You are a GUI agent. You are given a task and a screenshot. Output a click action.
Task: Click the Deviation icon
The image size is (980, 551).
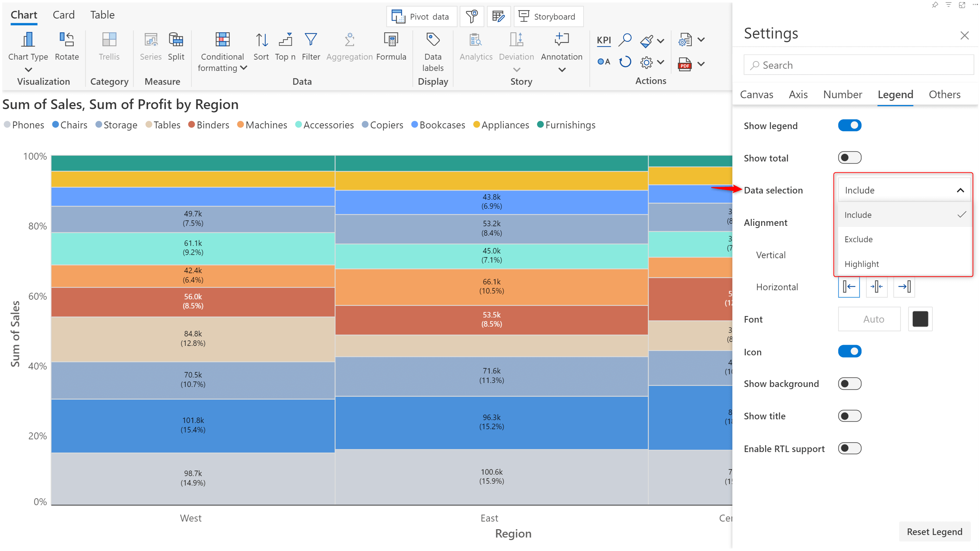pyautogui.click(x=516, y=40)
